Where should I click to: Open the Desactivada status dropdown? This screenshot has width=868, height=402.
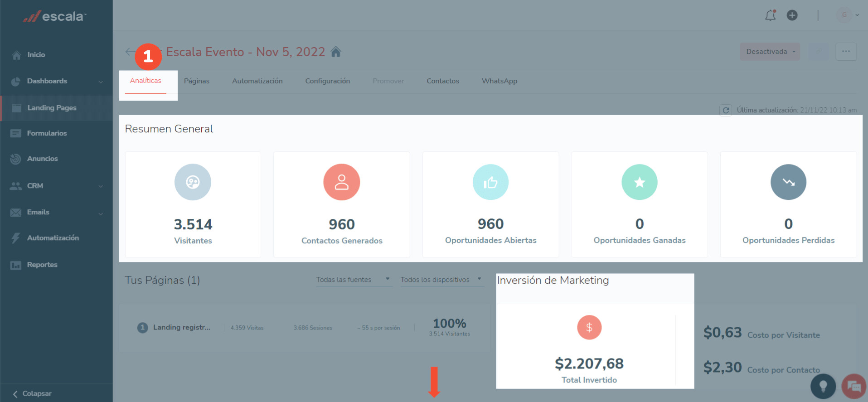coord(770,52)
